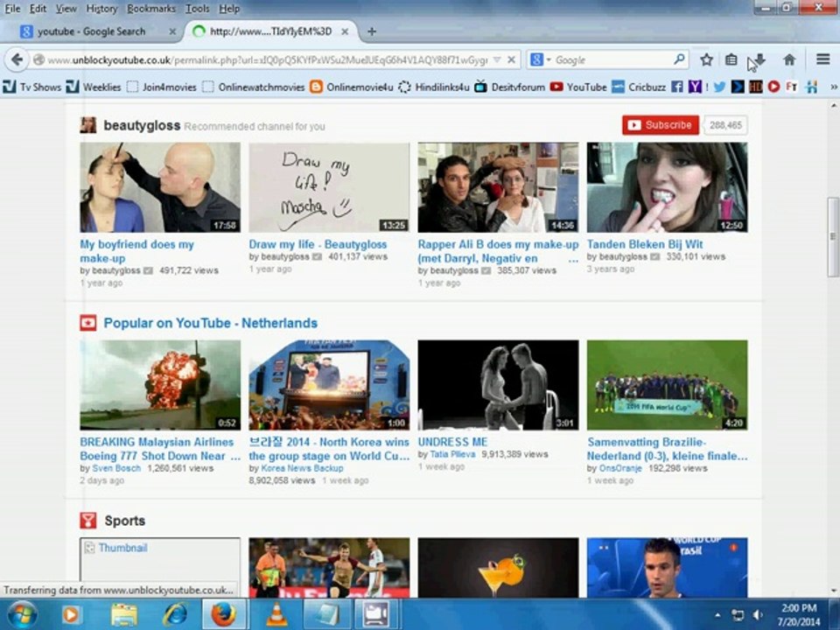The width and height of the screenshot is (840, 630).
Task: Go to the home page icon
Action: [789, 59]
